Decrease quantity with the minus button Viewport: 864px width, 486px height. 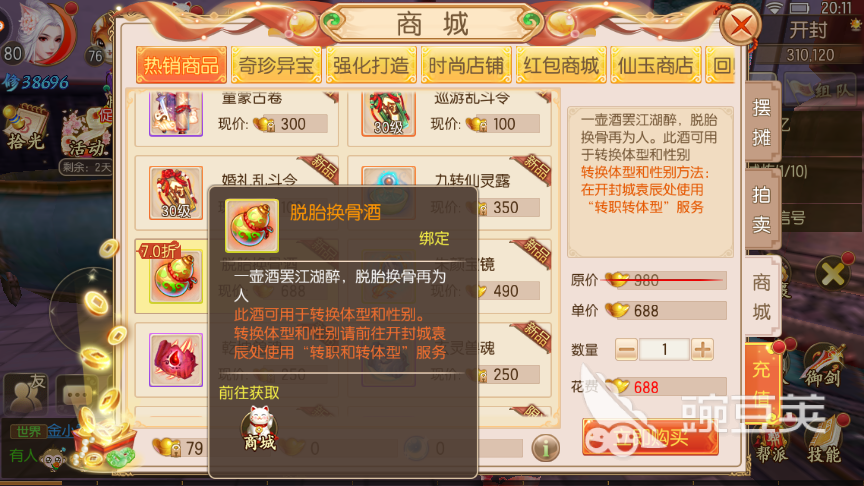627,349
